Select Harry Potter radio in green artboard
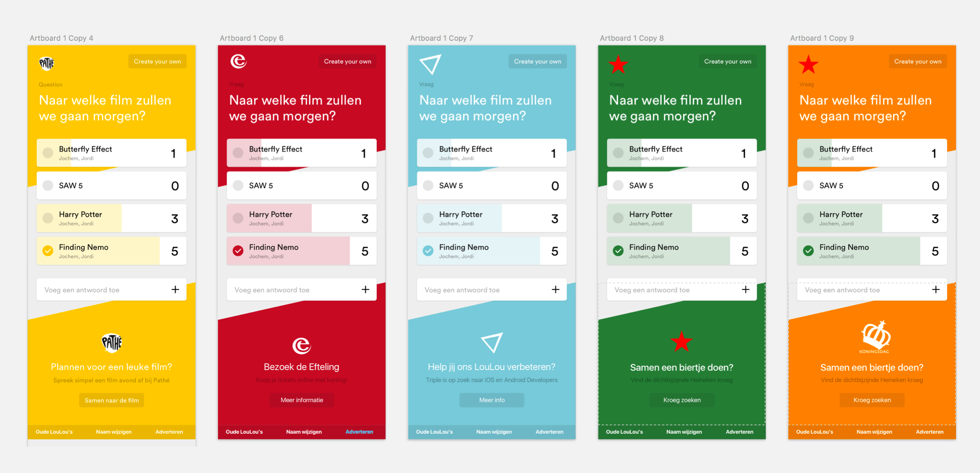 coord(618,218)
